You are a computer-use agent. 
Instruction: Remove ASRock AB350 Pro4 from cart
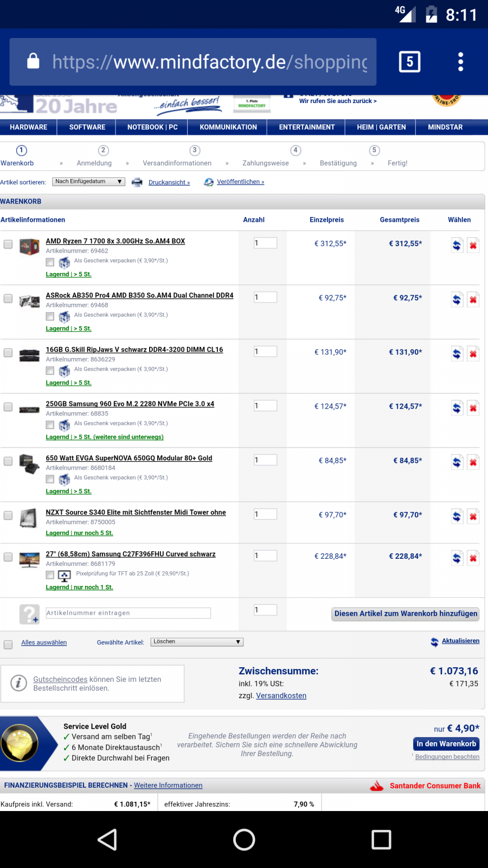473,299
